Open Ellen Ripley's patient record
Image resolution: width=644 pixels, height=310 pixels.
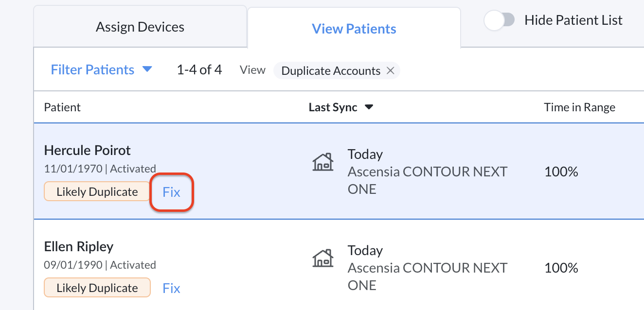79,246
